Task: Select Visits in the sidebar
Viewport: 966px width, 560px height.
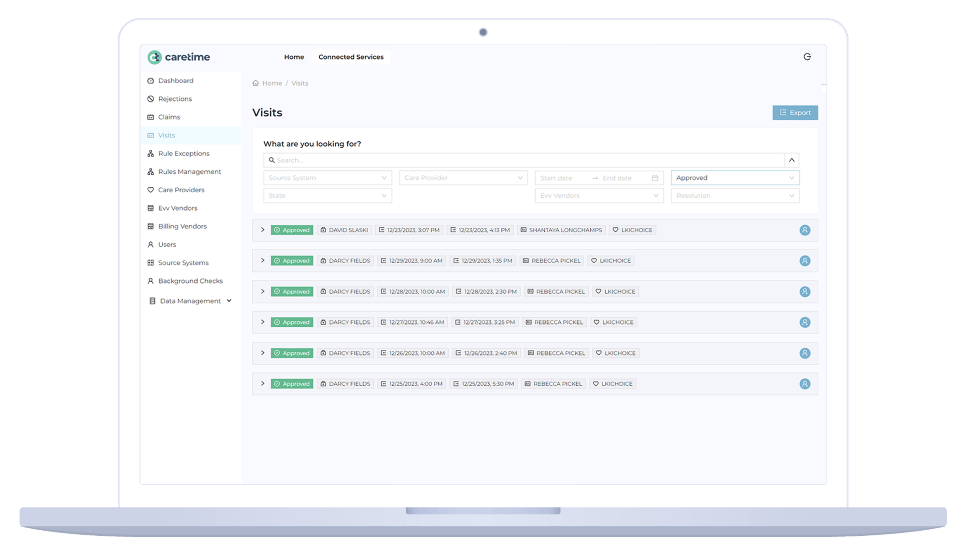Action: pyautogui.click(x=191, y=135)
